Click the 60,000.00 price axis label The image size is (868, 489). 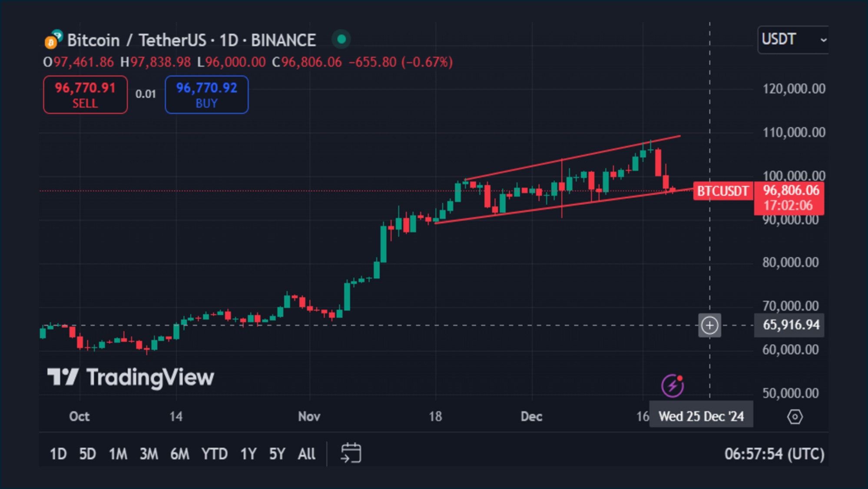coord(790,349)
